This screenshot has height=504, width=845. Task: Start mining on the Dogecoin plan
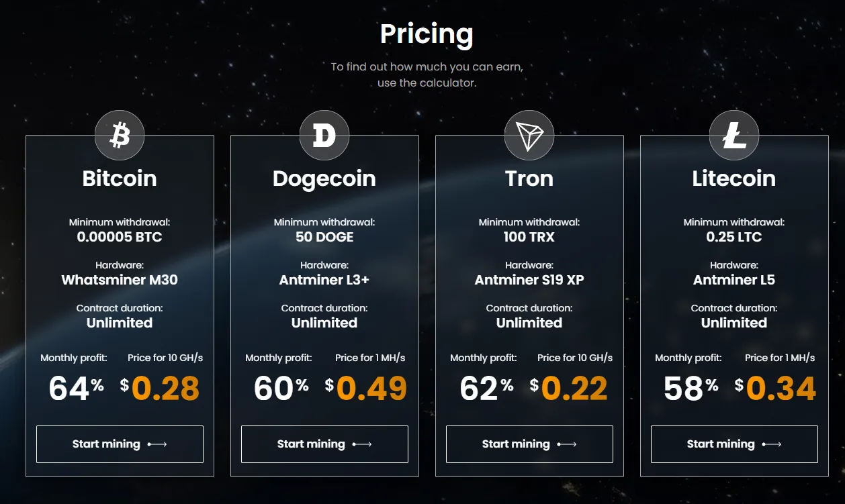[x=324, y=444]
